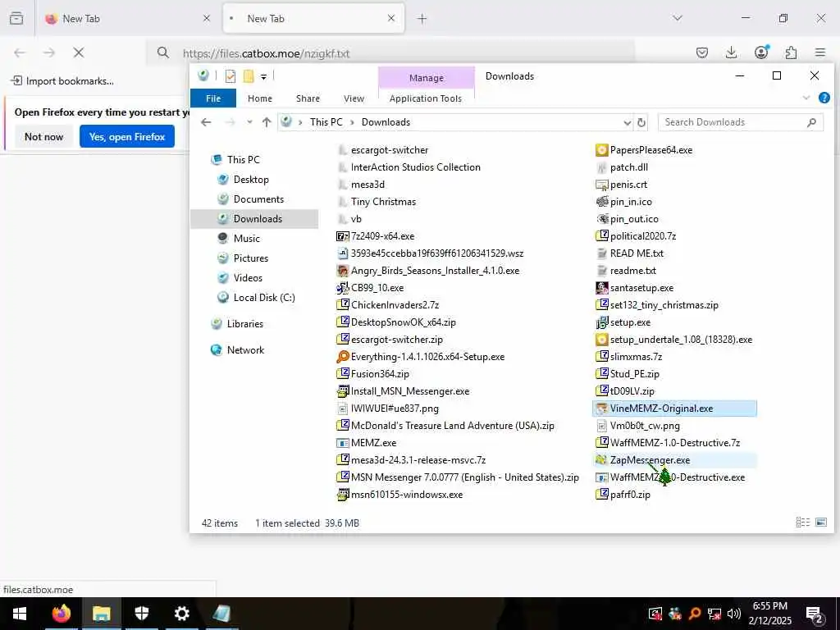This screenshot has height=630, width=840.
Task: Stop loading the page in Firefox
Action: [x=79, y=52]
